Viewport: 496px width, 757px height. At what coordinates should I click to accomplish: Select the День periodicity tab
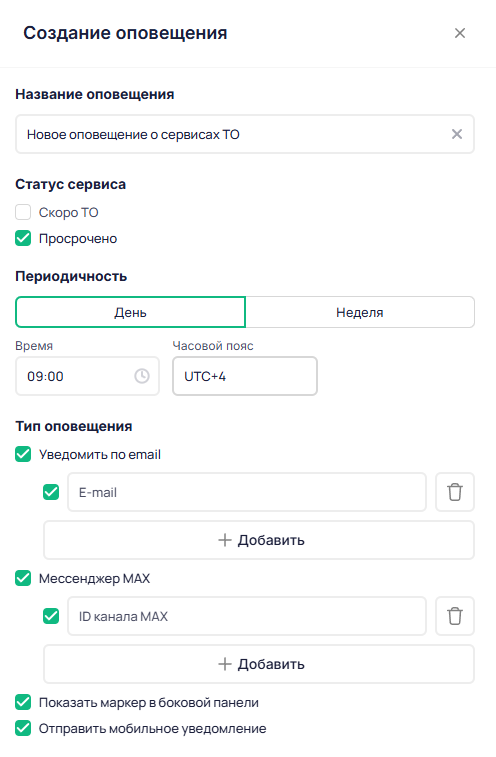point(130,312)
